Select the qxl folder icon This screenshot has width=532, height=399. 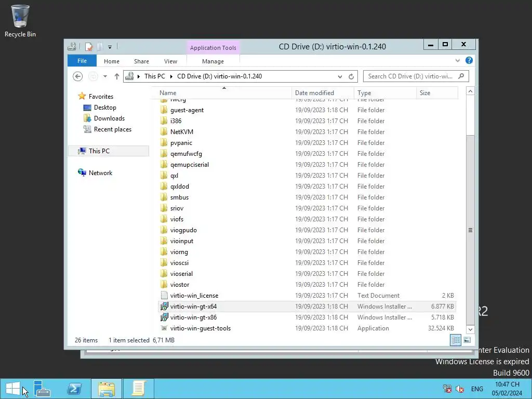tap(164, 176)
